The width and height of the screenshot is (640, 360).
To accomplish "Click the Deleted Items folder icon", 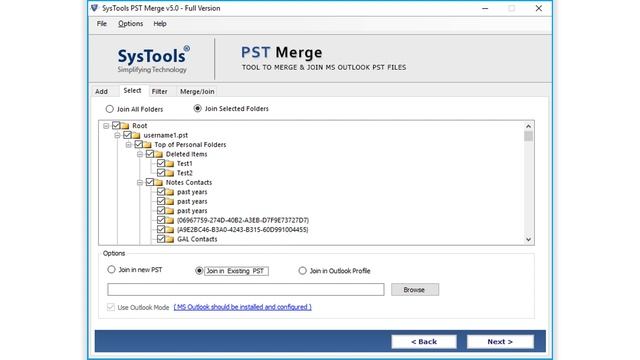I will click(x=159, y=154).
